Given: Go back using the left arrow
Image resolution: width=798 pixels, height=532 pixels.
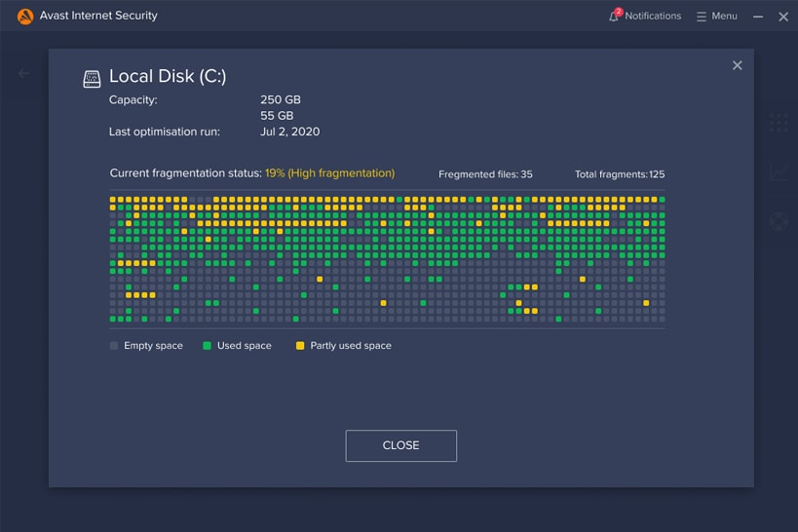Looking at the screenshot, I should coord(23,73).
